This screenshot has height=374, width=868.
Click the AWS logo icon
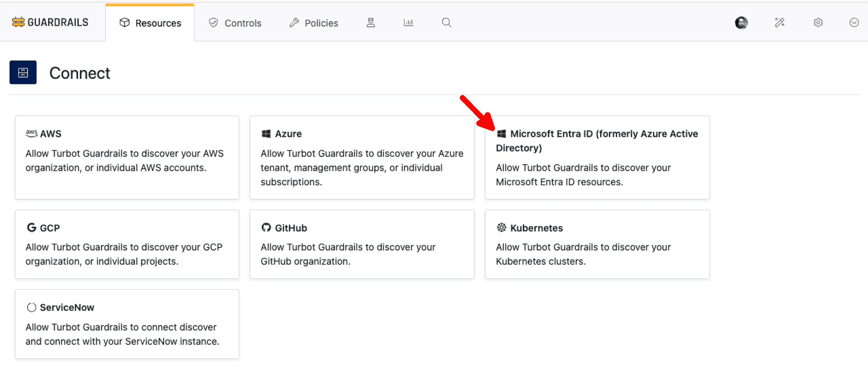(x=31, y=134)
